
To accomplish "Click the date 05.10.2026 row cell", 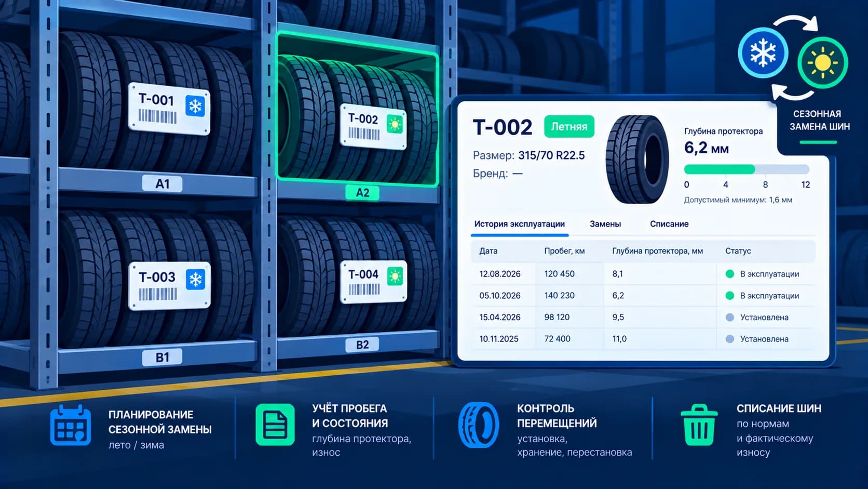I will click(499, 296).
